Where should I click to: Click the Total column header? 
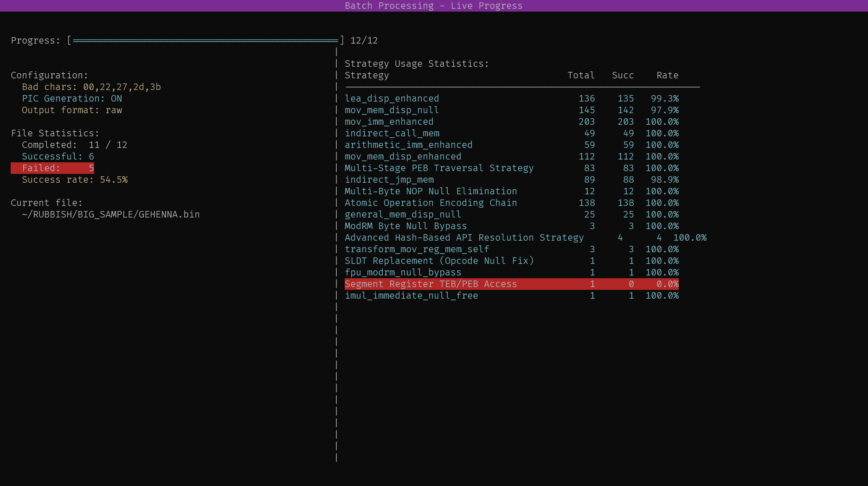tap(581, 75)
